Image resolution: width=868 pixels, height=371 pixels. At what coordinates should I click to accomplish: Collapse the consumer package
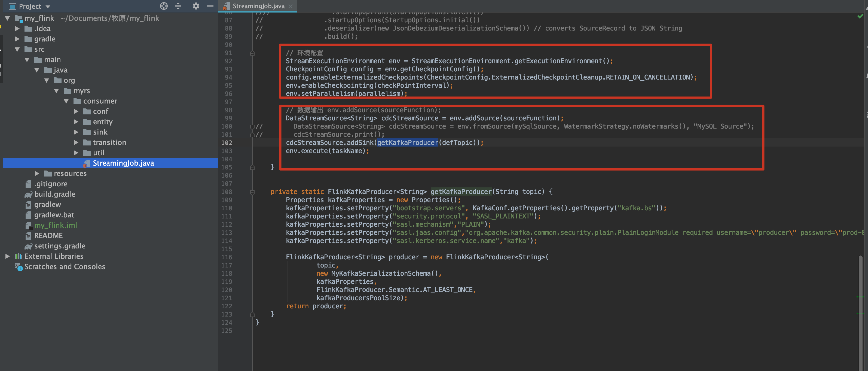coord(66,101)
